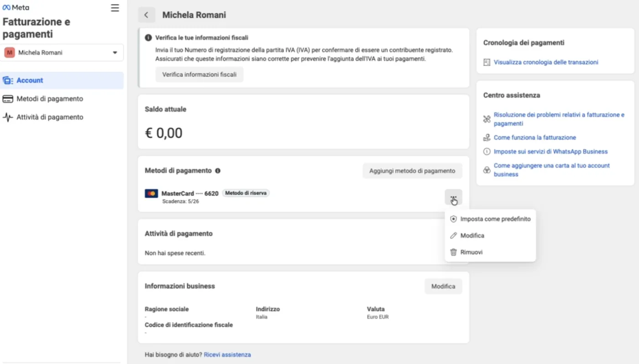Click the pencil icon beside Modifica in menu
Screen dimensions: 639x364
(x=453, y=235)
